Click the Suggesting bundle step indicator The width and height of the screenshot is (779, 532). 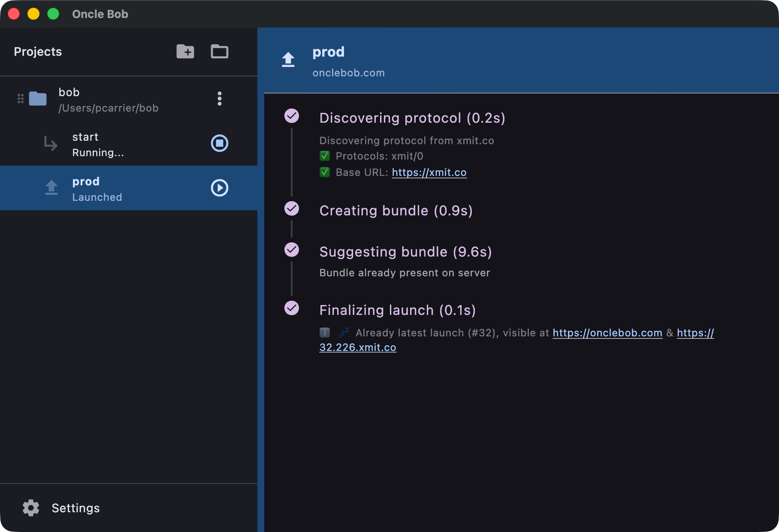(x=292, y=249)
